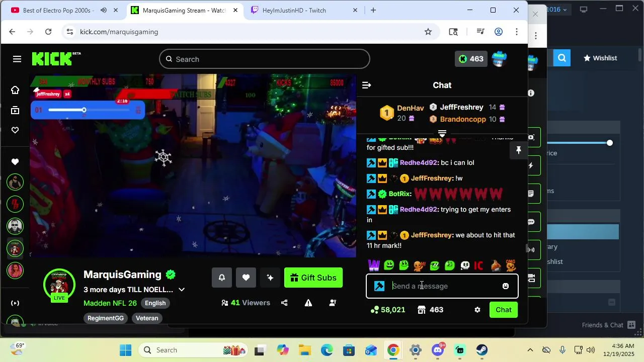Click the first followed channel avatar in sidebar

pyautogui.click(x=15, y=182)
